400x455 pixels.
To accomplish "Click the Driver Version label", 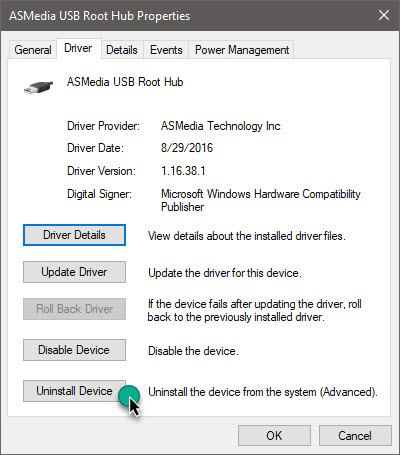I will click(x=101, y=171).
